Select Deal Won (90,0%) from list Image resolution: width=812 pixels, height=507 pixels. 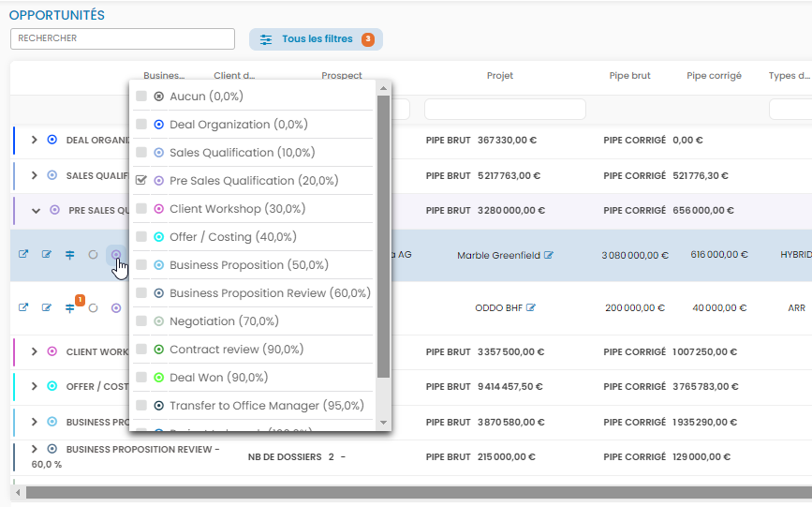point(141,378)
